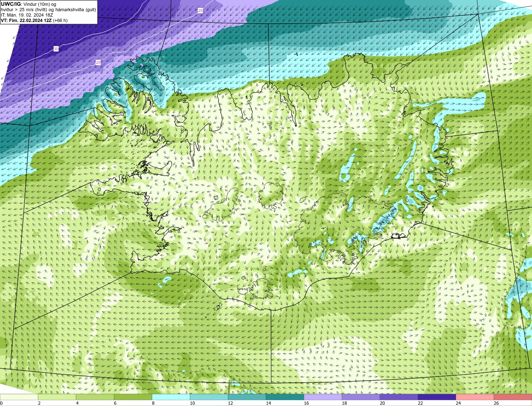The height and width of the screenshot is (406, 532).
Task: Pick the 4–6 green legend swatch
Action: (95, 397)
